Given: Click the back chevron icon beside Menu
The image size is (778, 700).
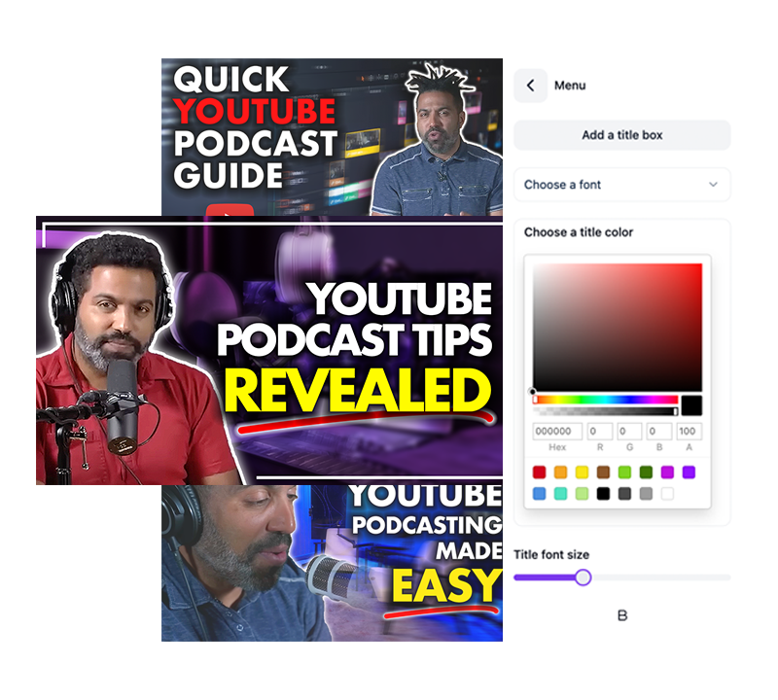Looking at the screenshot, I should [x=530, y=86].
